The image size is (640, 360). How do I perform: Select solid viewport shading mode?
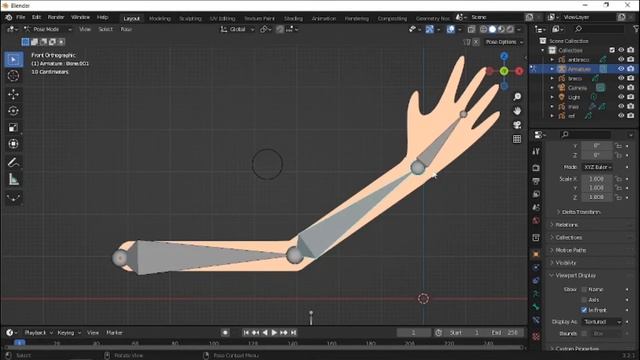(x=492, y=29)
